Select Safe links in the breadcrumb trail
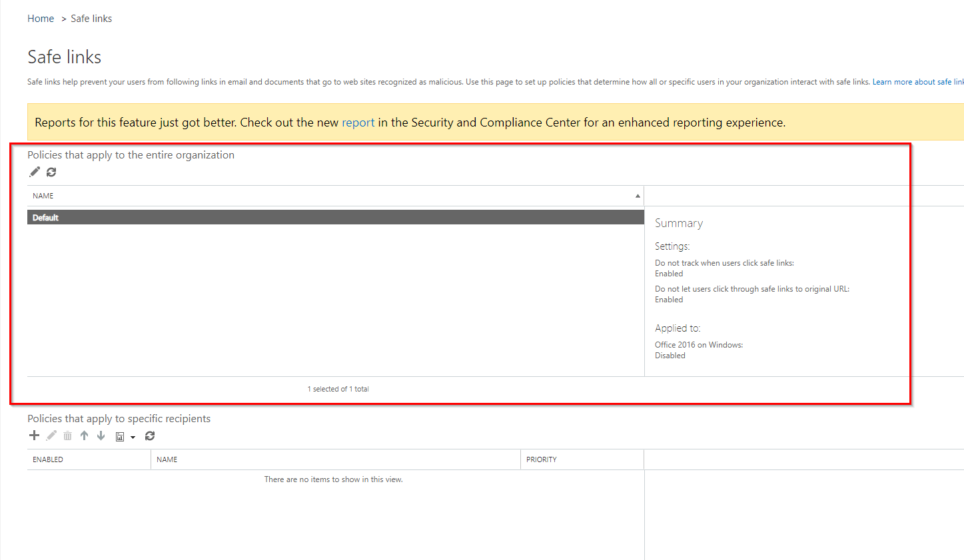Image resolution: width=964 pixels, height=560 pixels. (x=91, y=18)
